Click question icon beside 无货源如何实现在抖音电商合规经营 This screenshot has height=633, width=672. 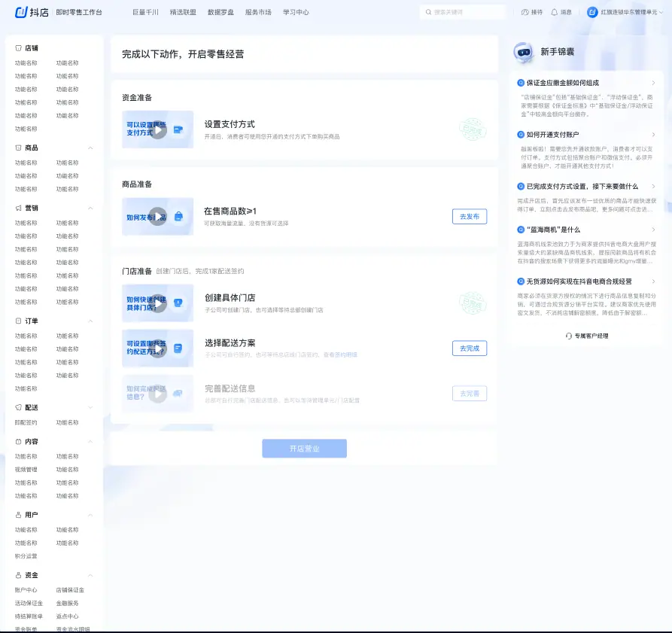(521, 282)
